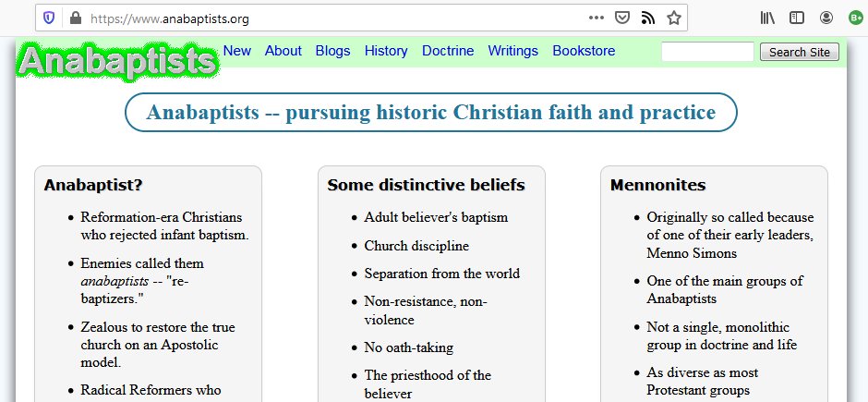Bookmark this page with the star icon
This screenshot has width=868, height=402.
click(674, 18)
